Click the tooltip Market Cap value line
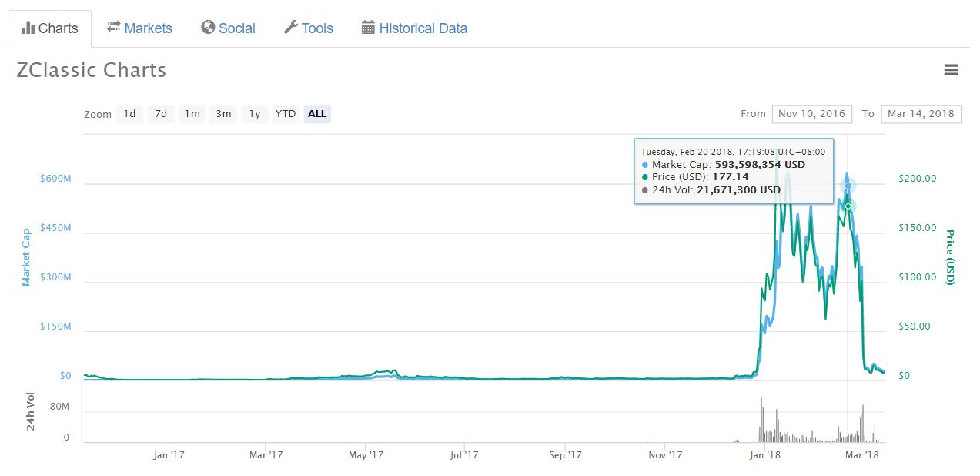 (x=723, y=165)
